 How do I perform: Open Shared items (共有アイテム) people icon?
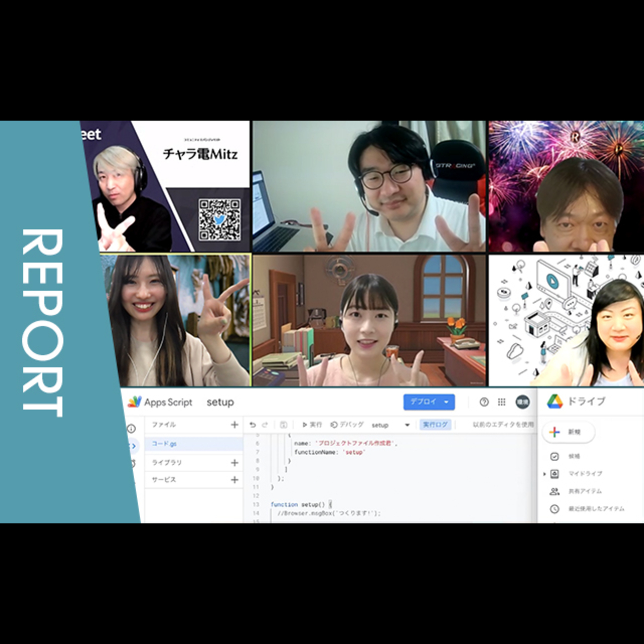(x=554, y=491)
